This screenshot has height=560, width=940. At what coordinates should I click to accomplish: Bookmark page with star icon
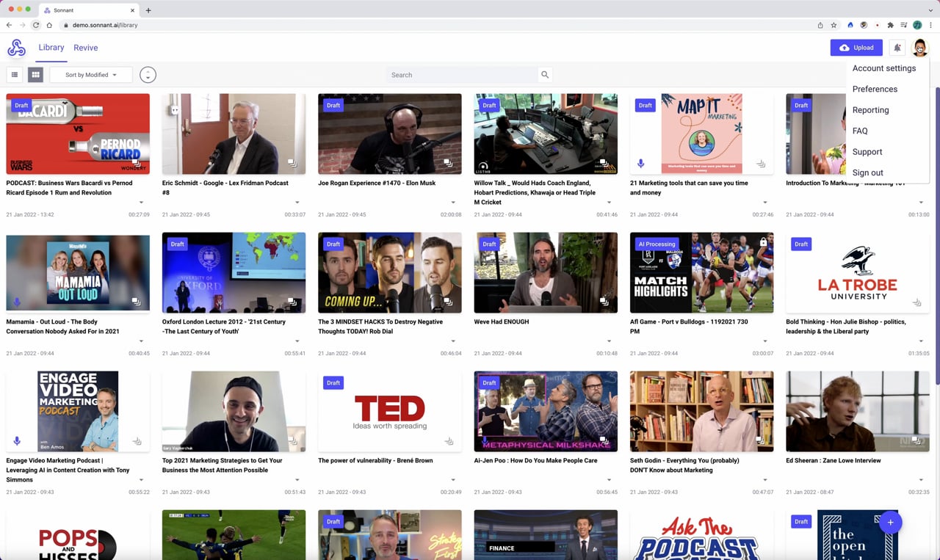[834, 25]
